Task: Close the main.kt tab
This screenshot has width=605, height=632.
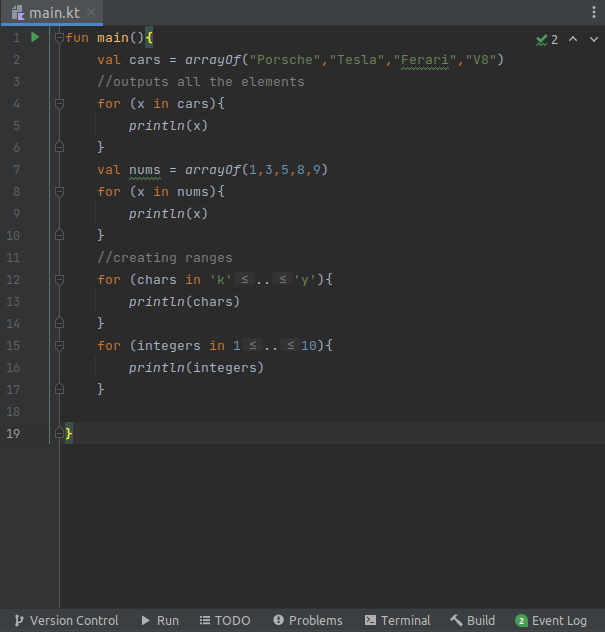Action: [x=91, y=12]
